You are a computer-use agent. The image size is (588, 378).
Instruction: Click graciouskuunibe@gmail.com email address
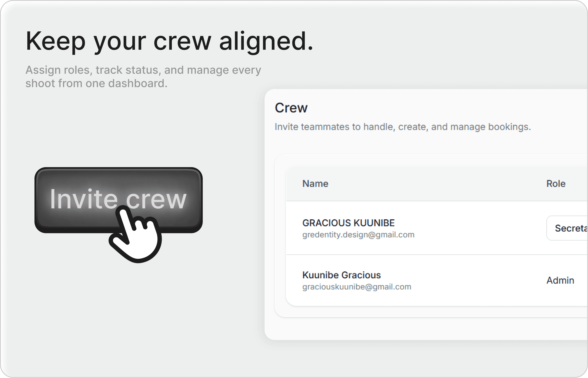tap(357, 287)
